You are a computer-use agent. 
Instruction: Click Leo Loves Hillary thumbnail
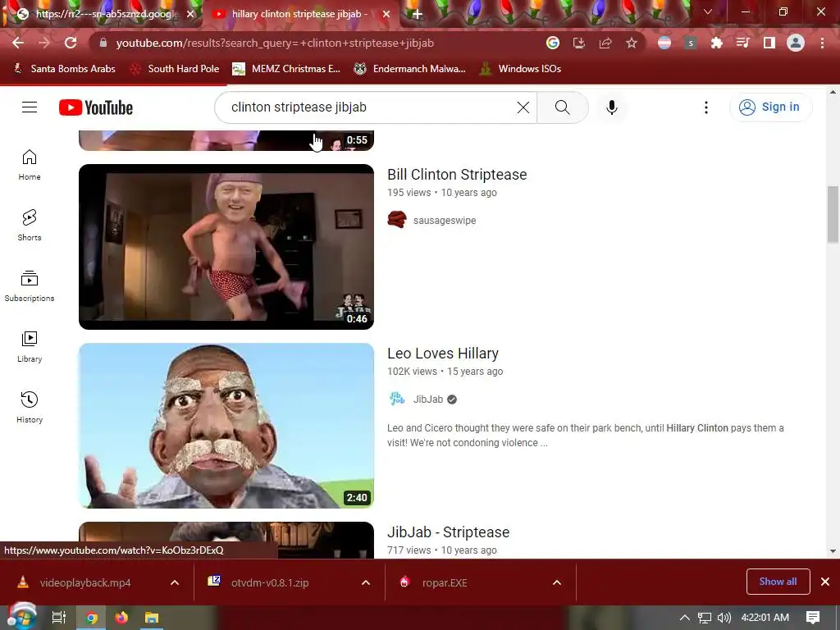[226, 426]
